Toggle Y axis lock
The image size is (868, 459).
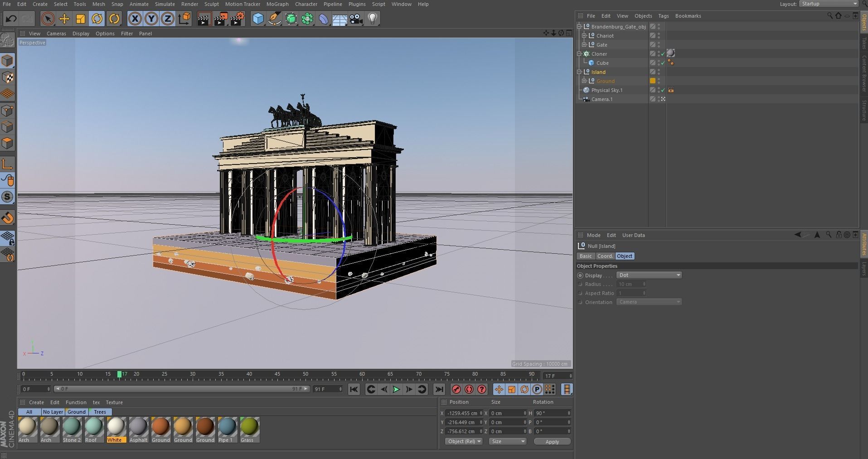(151, 19)
